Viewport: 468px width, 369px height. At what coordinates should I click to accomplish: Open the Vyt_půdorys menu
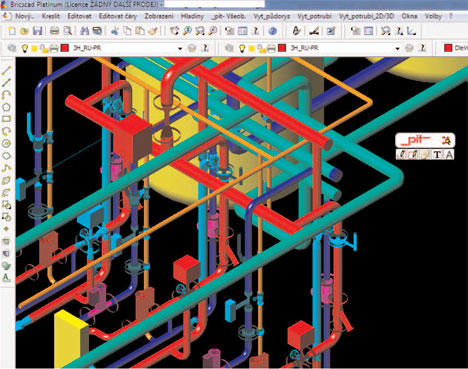pyautogui.click(x=272, y=16)
